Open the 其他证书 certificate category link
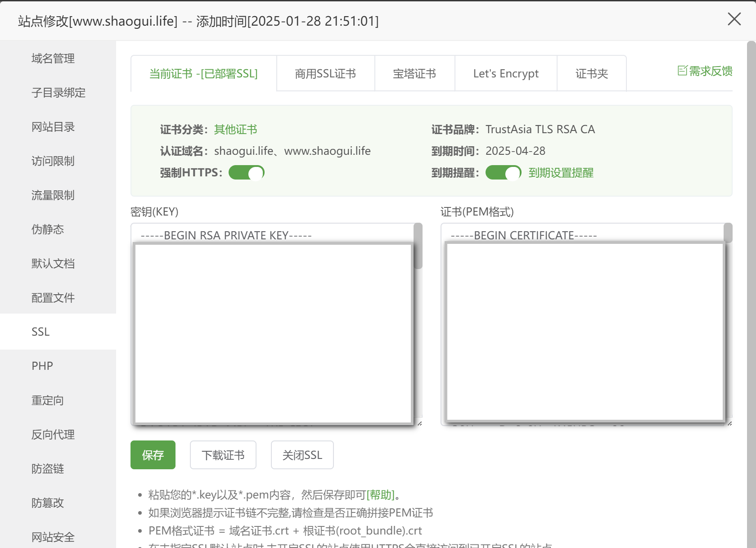The height and width of the screenshot is (548, 756). (x=235, y=129)
